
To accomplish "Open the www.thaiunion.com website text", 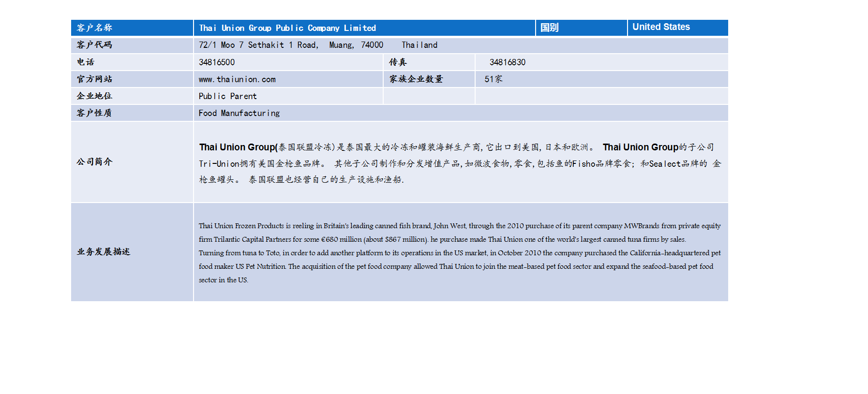I will [237, 79].
